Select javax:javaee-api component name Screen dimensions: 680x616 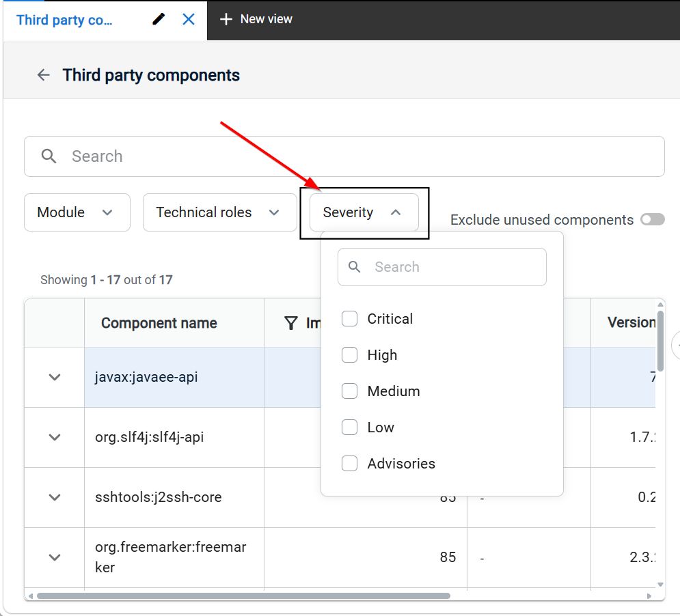146,377
